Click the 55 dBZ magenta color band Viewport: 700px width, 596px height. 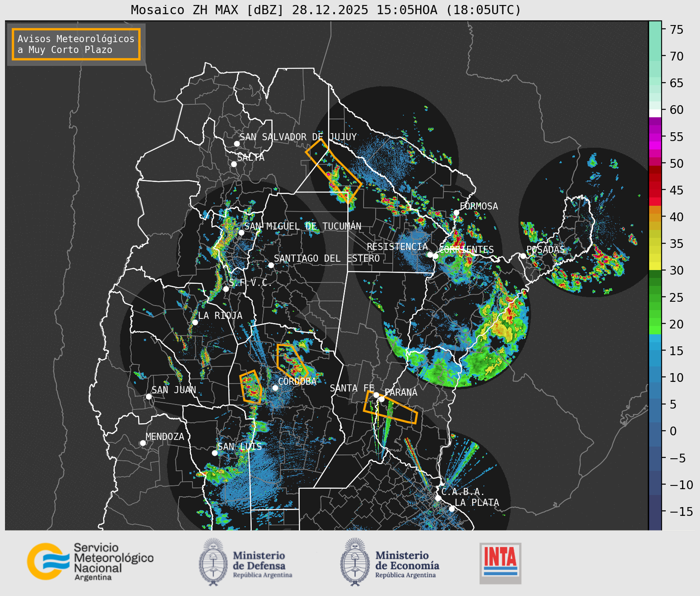(x=655, y=136)
